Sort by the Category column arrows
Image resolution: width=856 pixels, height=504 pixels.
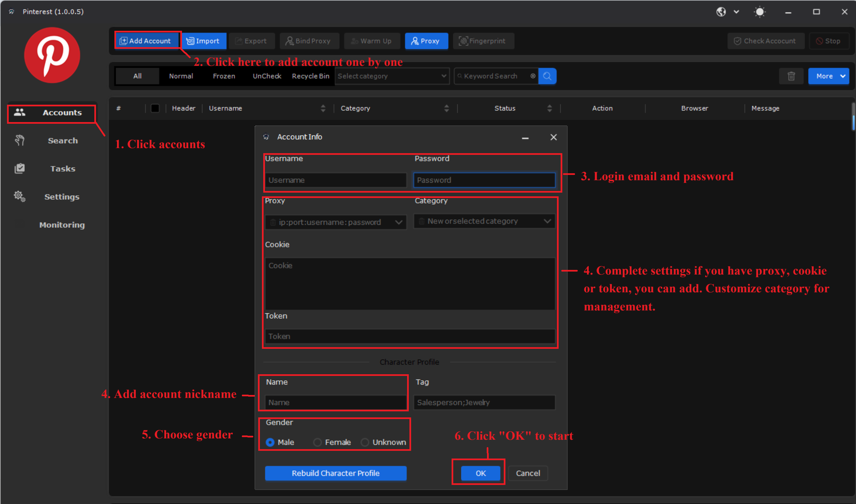pyautogui.click(x=446, y=108)
